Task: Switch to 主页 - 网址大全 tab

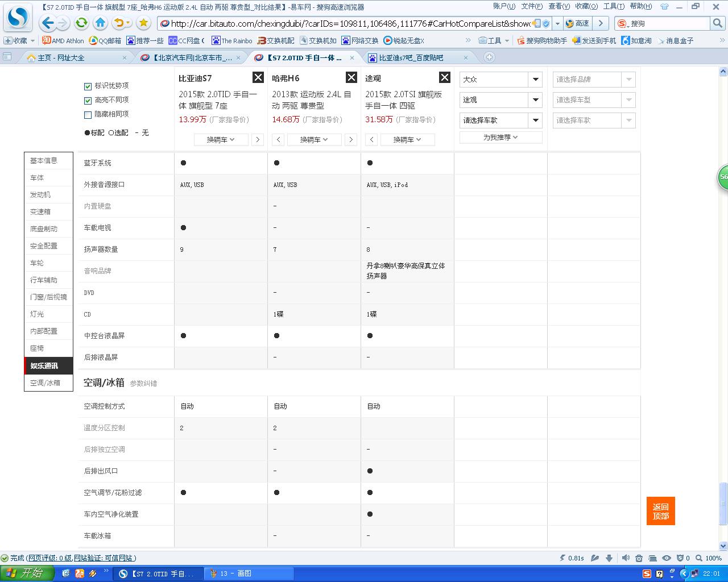Action: pyautogui.click(x=76, y=58)
